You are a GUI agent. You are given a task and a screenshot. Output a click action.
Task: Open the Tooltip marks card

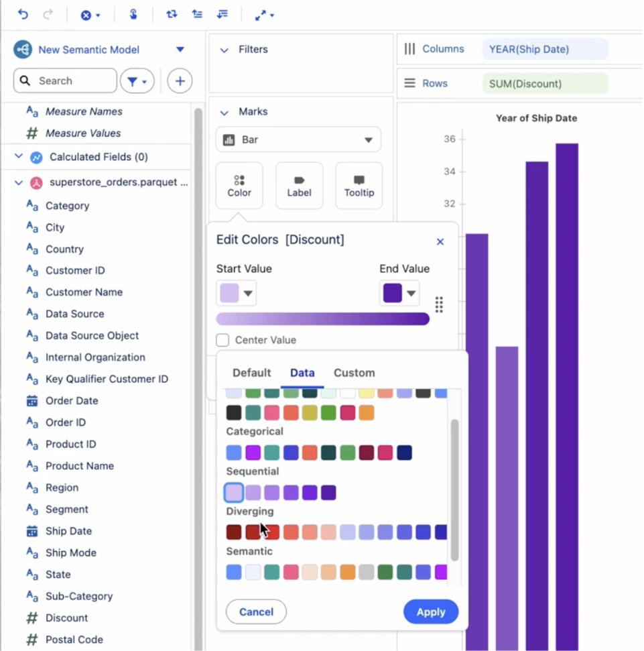coord(359,186)
